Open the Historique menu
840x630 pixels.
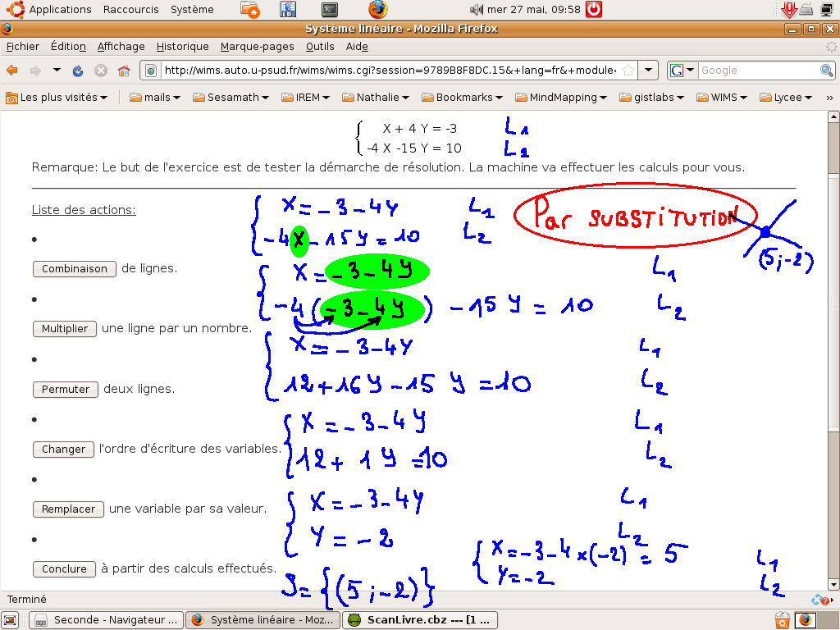[182, 47]
